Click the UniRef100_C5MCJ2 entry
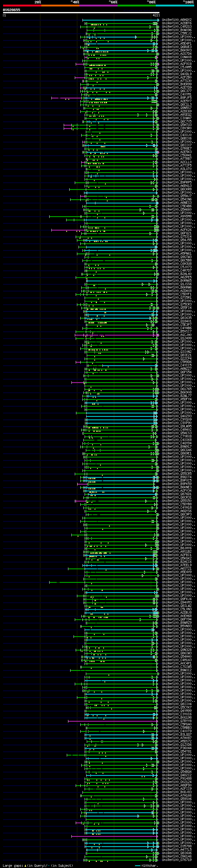 pos(177,33)
